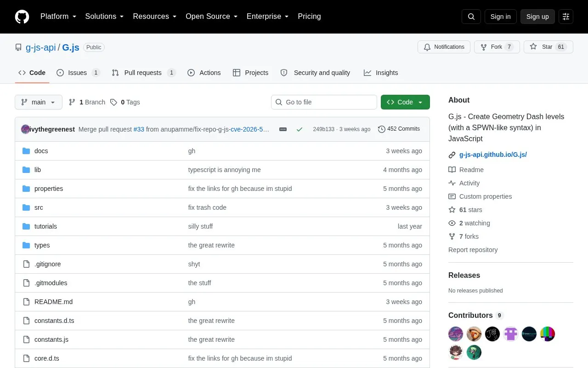This screenshot has width=588, height=368.
Task: Open the Pricing menu item
Action: [x=309, y=17]
